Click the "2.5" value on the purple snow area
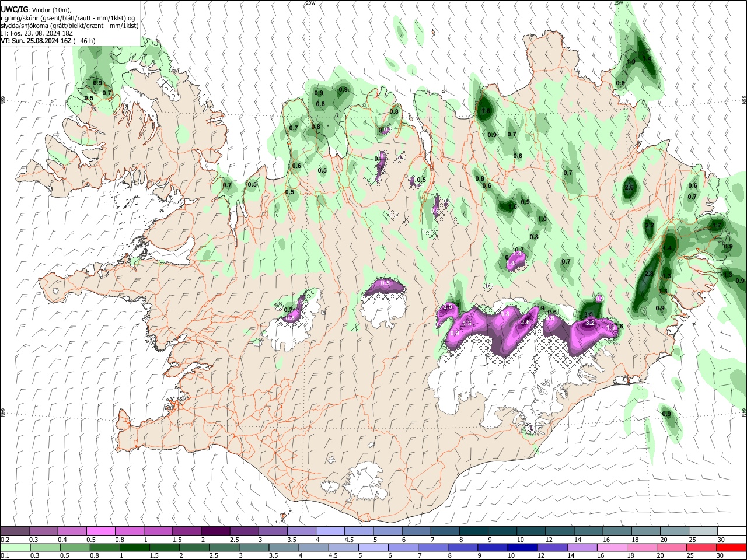The height and width of the screenshot is (560, 747). click(448, 307)
